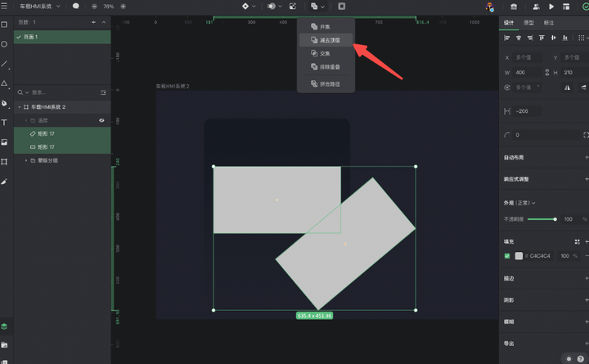Add a new stroke via 描边 plus
The height and width of the screenshot is (364, 589).
point(586,279)
